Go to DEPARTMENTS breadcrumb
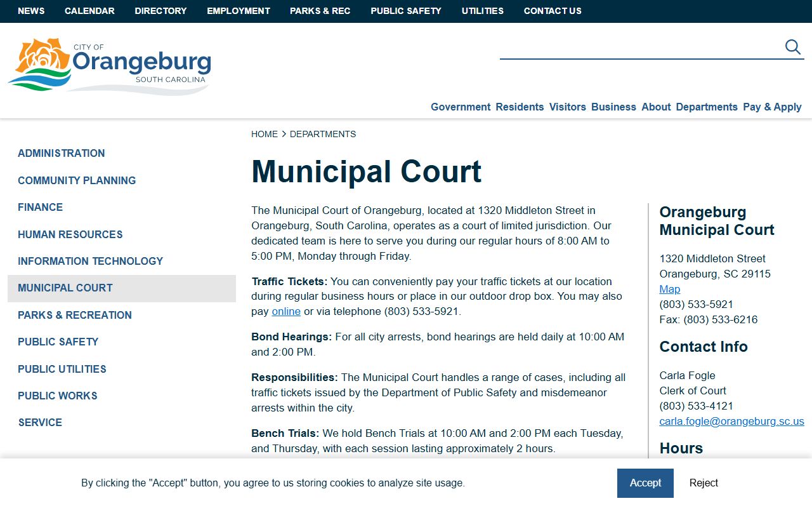 323,134
